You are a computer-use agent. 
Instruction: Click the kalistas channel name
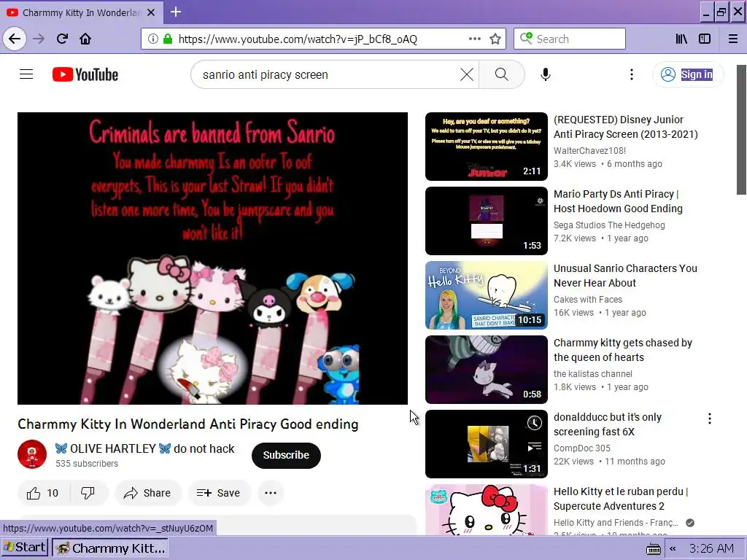point(592,374)
